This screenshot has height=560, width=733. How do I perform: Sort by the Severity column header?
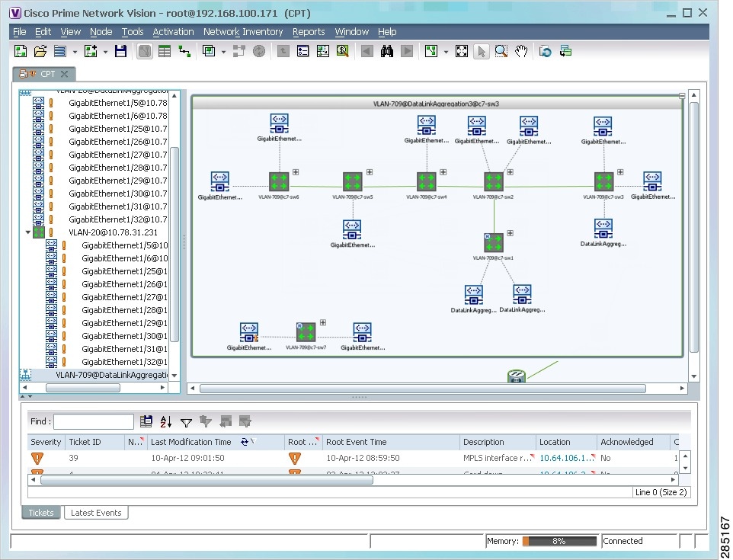[46, 442]
